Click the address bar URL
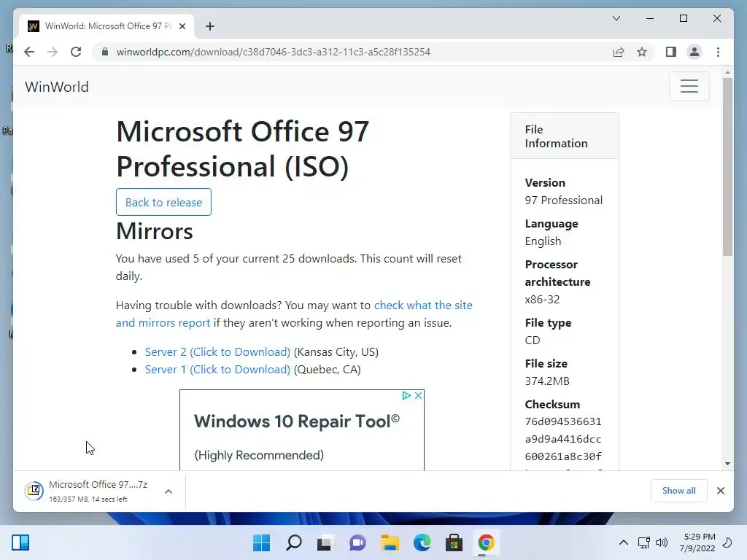The height and width of the screenshot is (560, 747). [x=273, y=52]
